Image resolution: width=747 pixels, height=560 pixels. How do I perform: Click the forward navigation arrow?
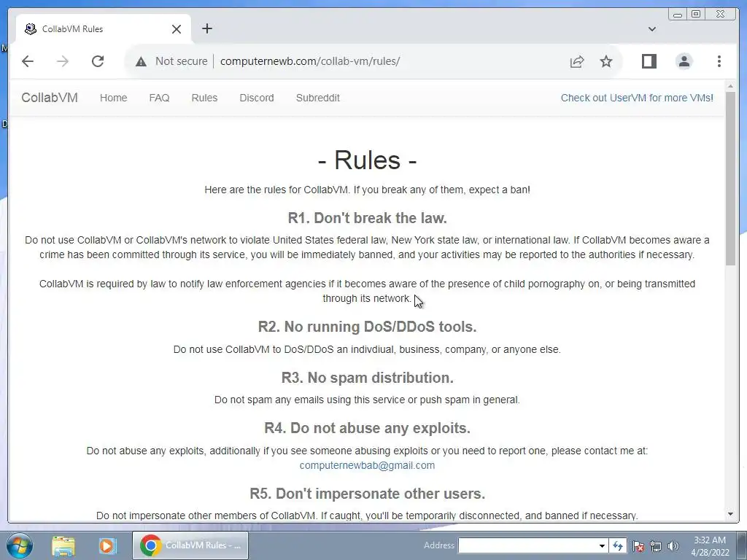[x=63, y=61]
